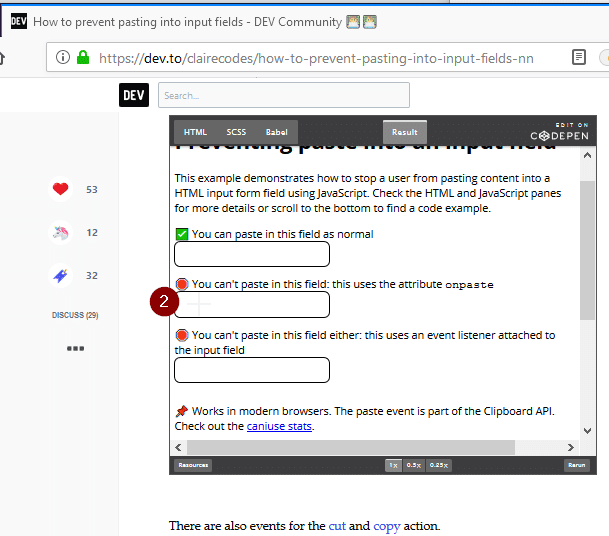Screen dimensions: 609x536
Task: Click horizontal scrollbar right arrow
Action: click(571, 447)
